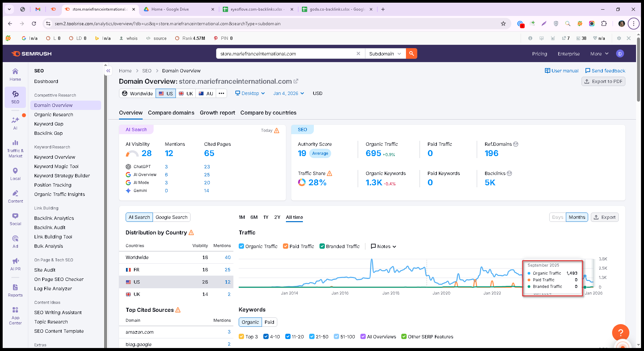The image size is (644, 351).
Task: Click the Export to PDF button
Action: (603, 81)
